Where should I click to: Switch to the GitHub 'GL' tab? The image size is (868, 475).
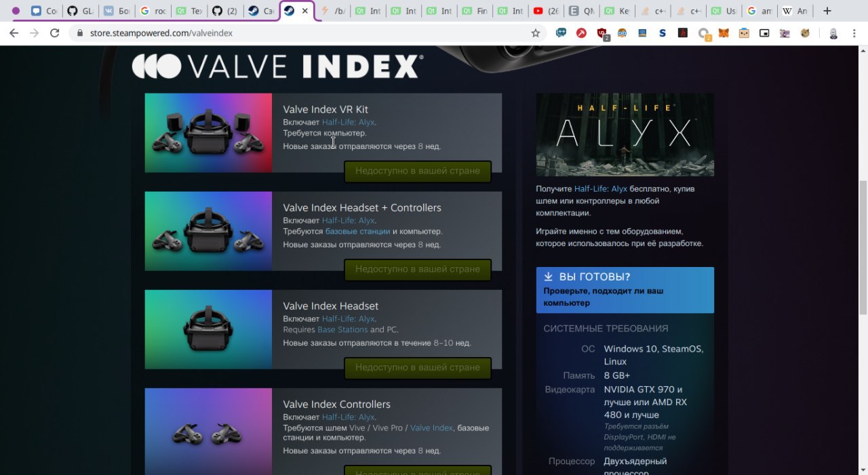pos(80,11)
